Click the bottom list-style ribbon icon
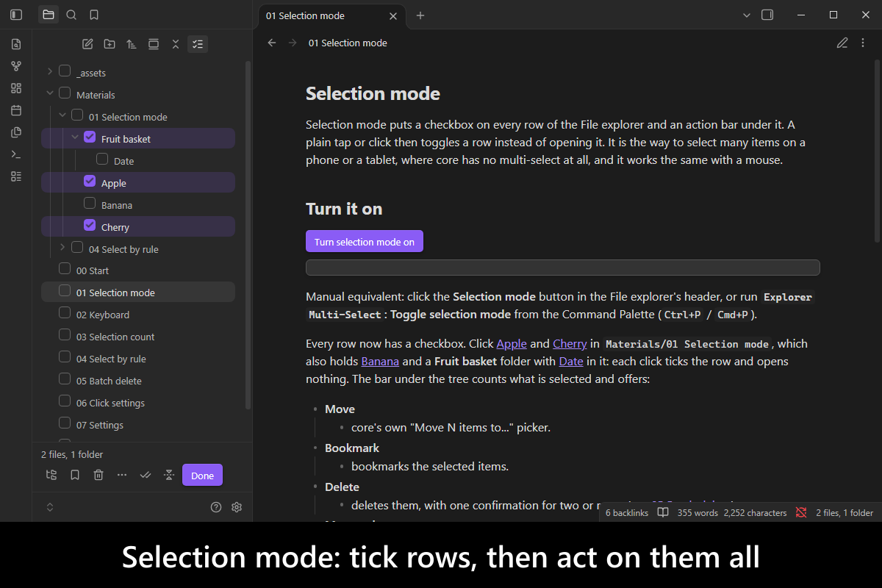 (x=16, y=176)
